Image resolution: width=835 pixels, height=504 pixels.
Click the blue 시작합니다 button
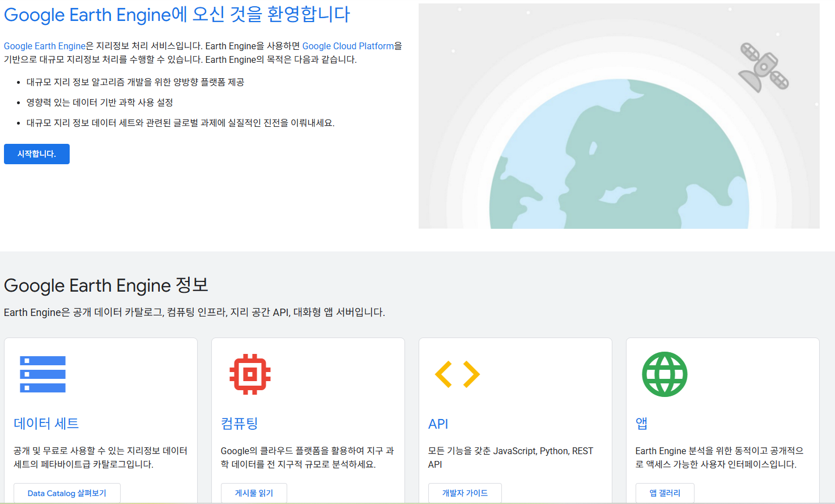pyautogui.click(x=37, y=154)
